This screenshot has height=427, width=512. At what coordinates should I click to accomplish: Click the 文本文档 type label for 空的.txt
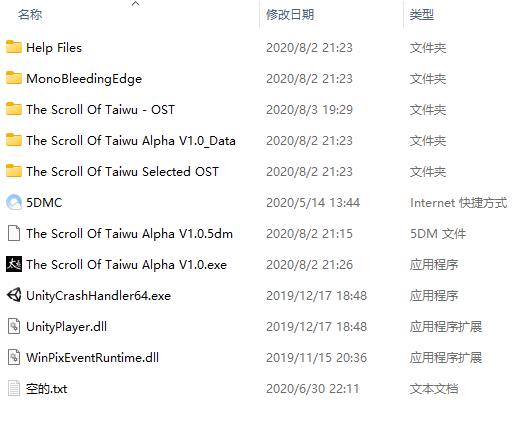(x=434, y=388)
